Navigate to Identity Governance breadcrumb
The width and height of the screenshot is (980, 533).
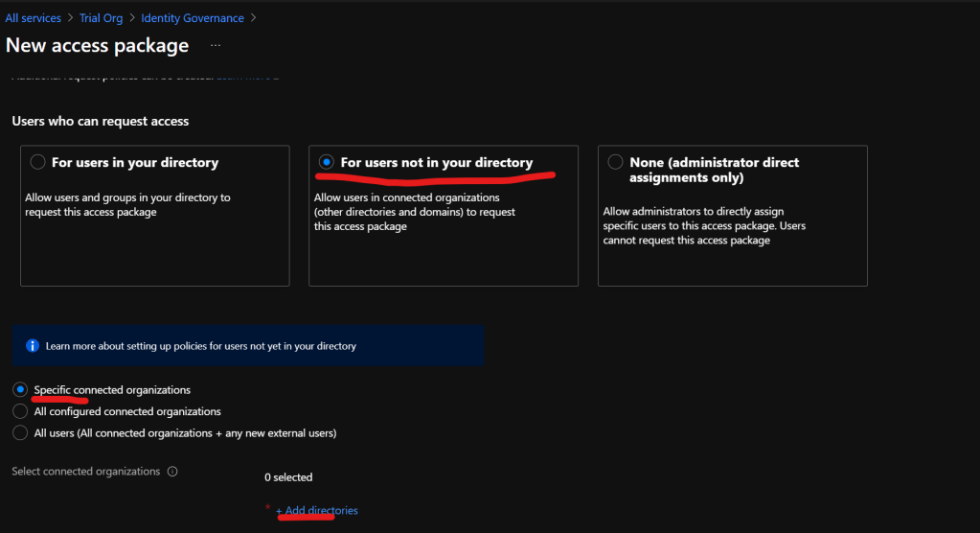pyautogui.click(x=192, y=18)
